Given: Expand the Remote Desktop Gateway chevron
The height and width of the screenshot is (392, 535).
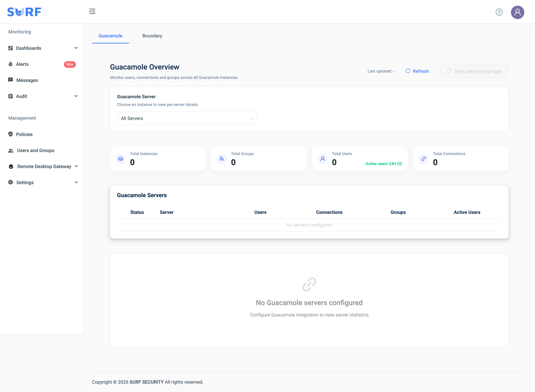Looking at the screenshot, I should [x=76, y=166].
